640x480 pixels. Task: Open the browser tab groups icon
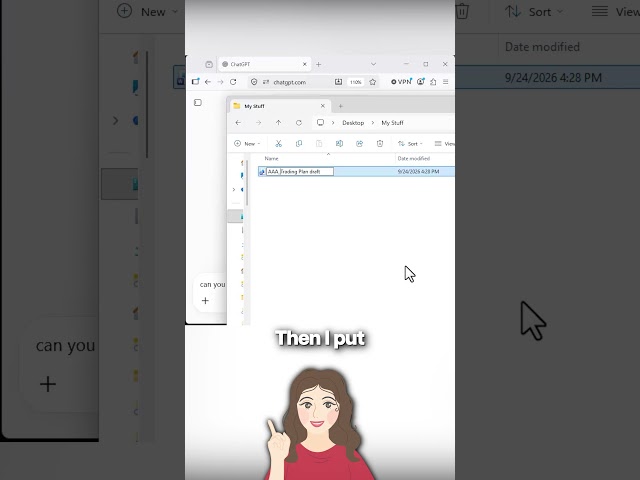pos(209,64)
